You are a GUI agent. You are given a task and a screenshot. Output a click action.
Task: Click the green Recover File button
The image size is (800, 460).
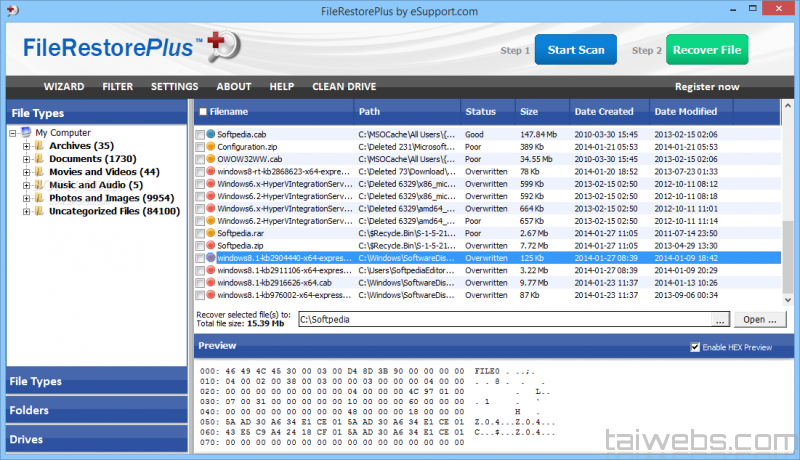point(706,50)
